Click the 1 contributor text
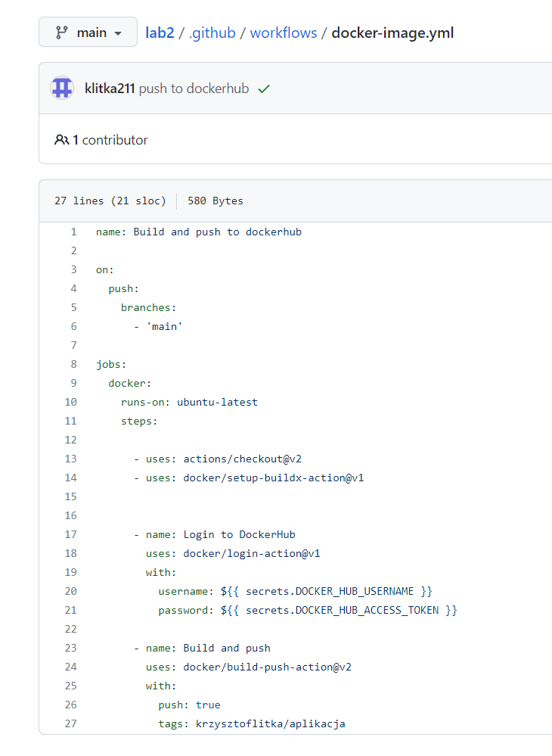Image resolution: width=552 pixels, height=756 pixels. [x=110, y=140]
